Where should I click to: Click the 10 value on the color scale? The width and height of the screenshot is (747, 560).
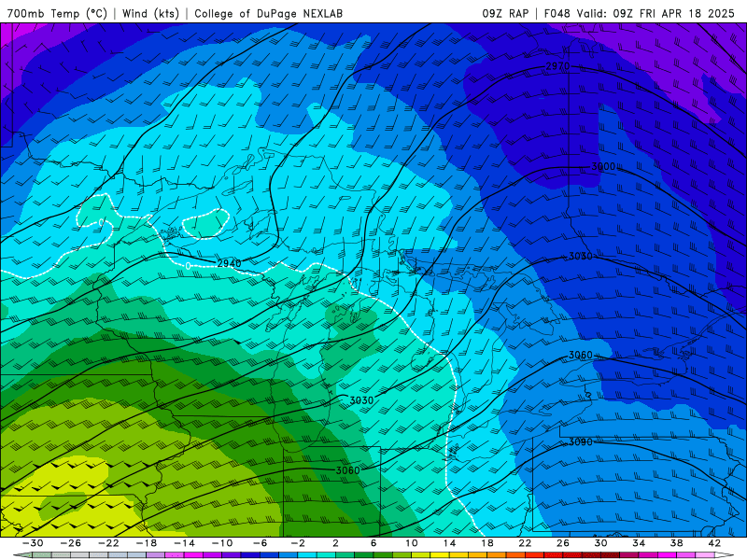(x=412, y=543)
